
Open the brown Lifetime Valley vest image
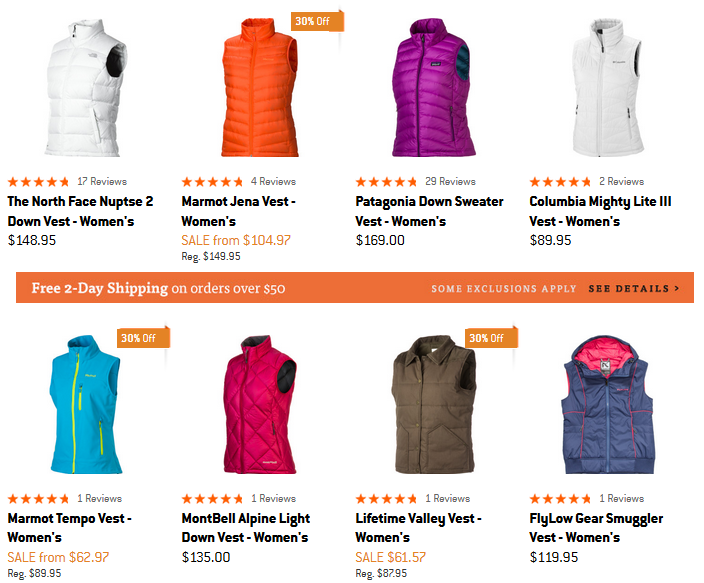[x=433, y=404]
